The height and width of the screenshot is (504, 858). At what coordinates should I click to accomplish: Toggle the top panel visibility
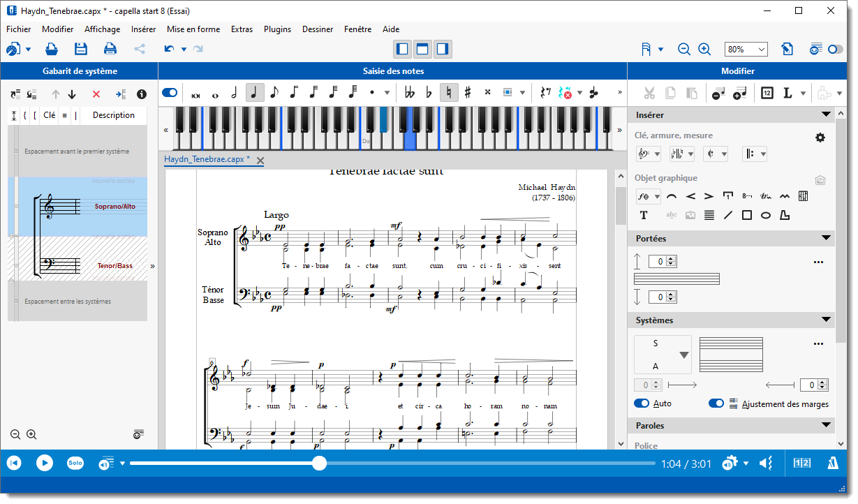click(422, 49)
